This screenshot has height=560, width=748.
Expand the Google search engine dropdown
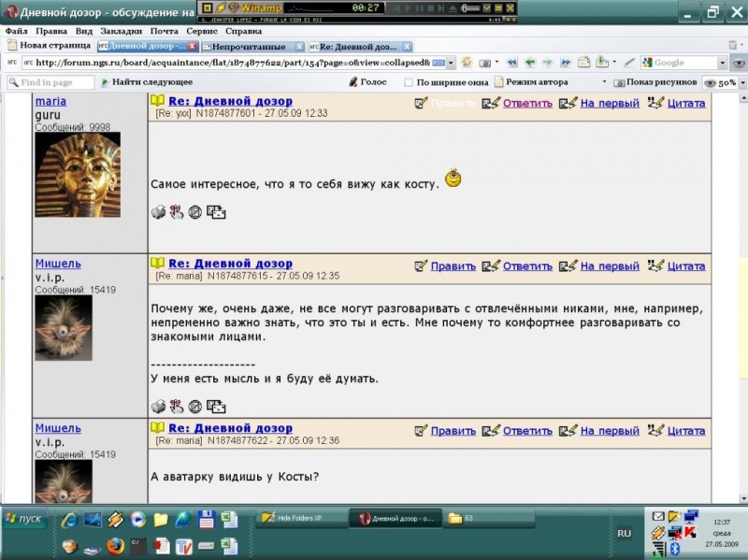point(722,63)
